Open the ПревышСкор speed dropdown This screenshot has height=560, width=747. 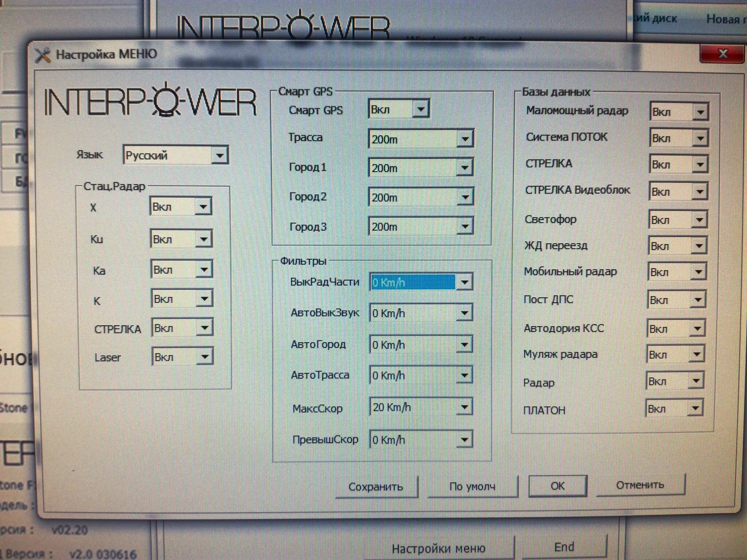click(x=421, y=439)
